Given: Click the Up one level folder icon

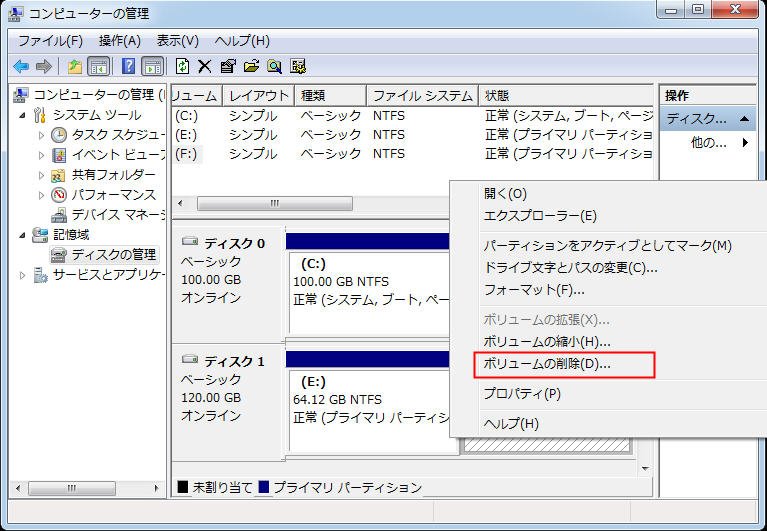Looking at the screenshot, I should [74, 66].
